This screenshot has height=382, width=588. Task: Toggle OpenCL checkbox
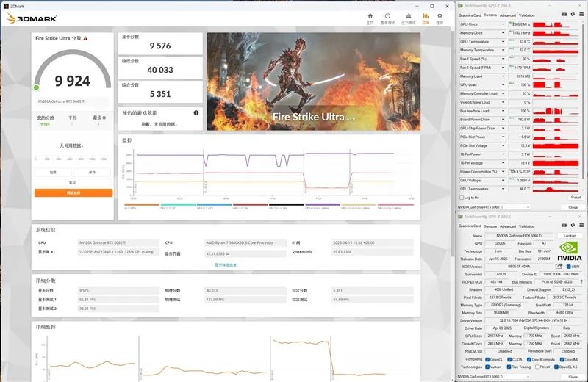point(487,359)
